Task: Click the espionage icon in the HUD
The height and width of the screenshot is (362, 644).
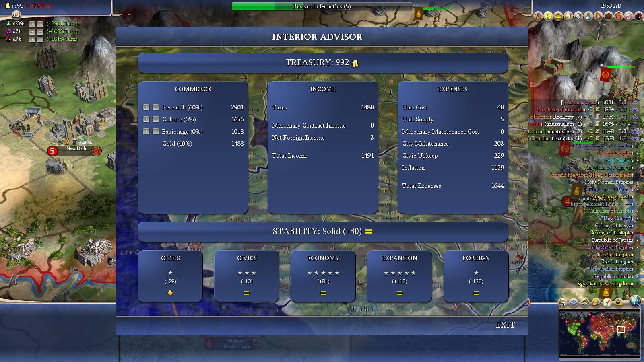Action: click(x=8, y=39)
